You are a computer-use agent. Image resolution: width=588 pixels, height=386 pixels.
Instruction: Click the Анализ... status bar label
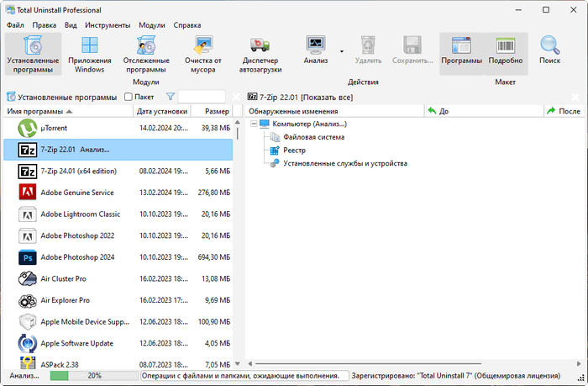point(24,375)
